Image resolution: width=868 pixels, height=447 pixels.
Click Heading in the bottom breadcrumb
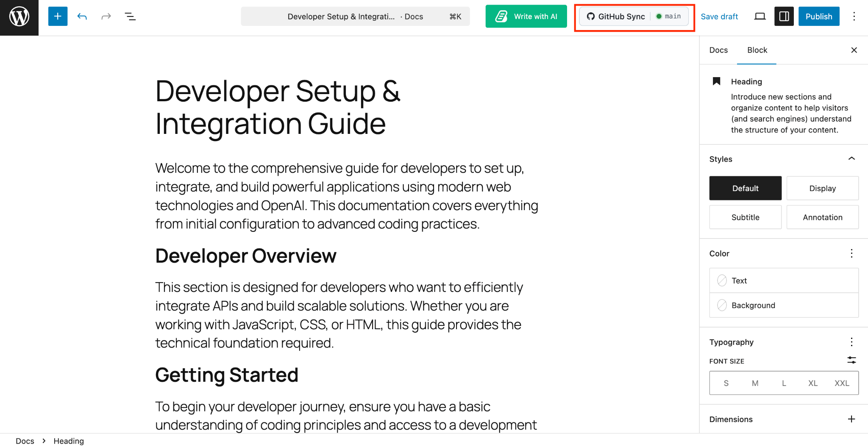pos(69,441)
